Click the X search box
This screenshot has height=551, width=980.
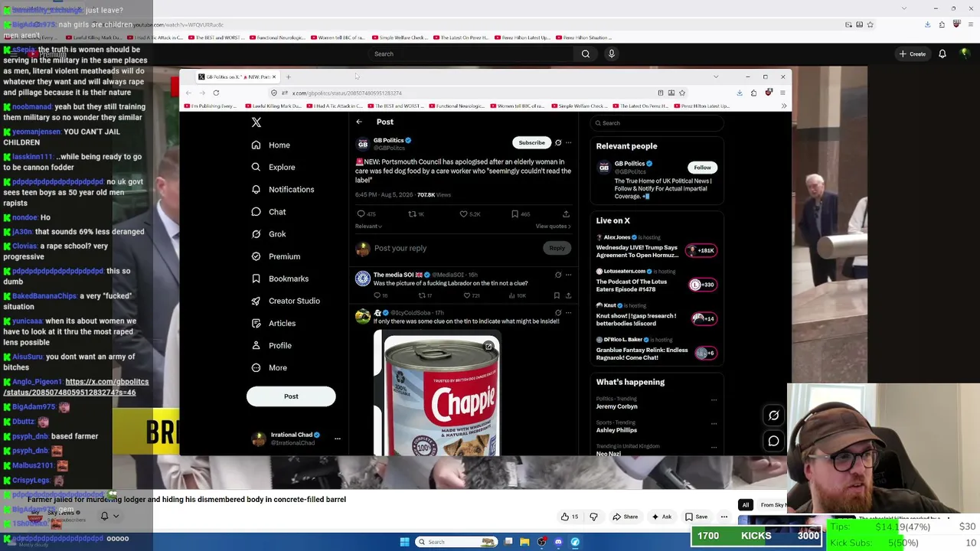pyautogui.click(x=657, y=123)
